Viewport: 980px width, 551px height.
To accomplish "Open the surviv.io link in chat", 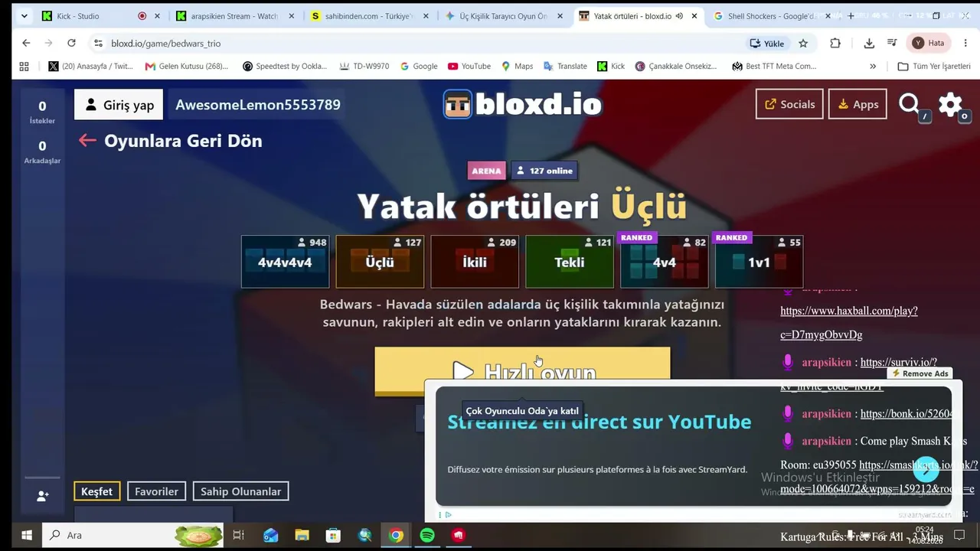I will point(899,362).
